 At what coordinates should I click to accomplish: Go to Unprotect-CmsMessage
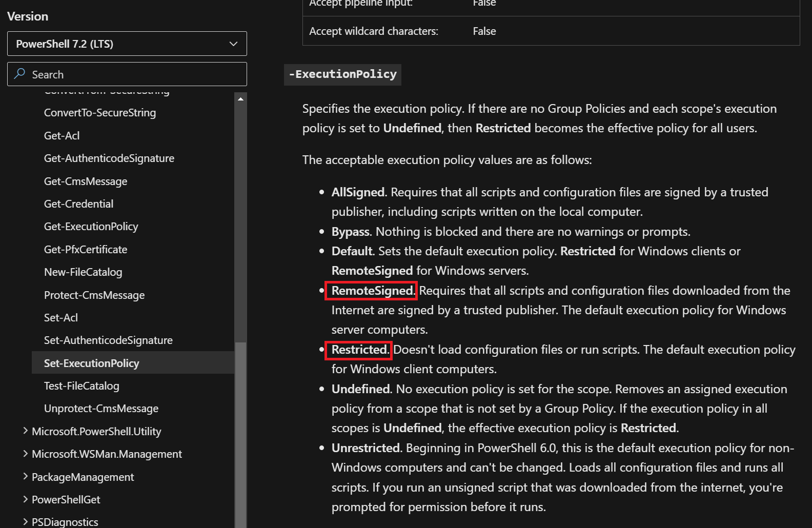point(101,409)
